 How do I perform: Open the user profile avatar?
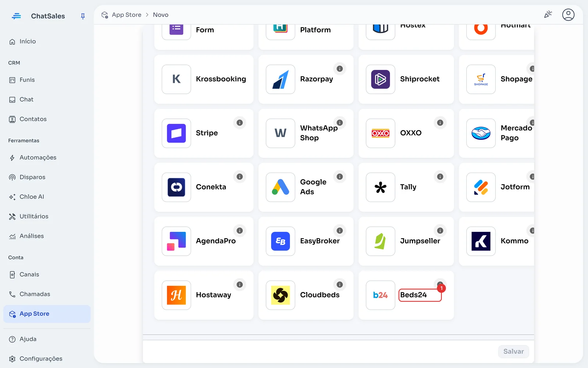point(568,15)
